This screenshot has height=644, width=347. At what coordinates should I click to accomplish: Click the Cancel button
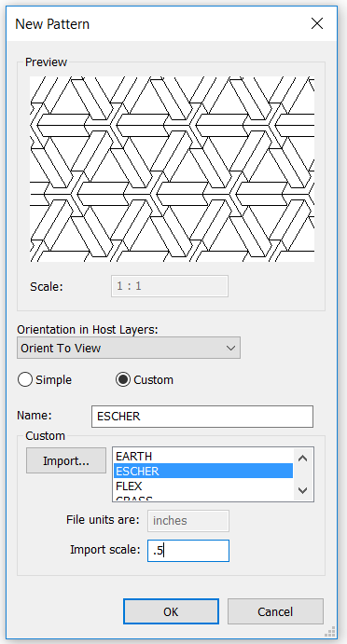[275, 611]
